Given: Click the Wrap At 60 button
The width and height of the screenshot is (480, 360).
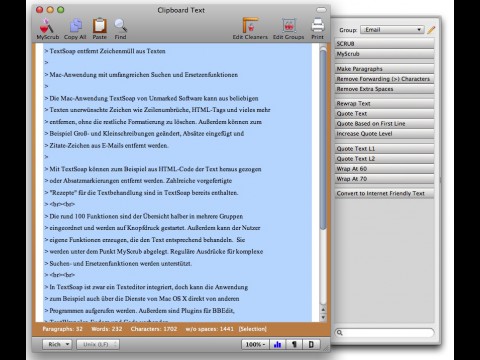Looking at the screenshot, I should (x=384, y=169).
